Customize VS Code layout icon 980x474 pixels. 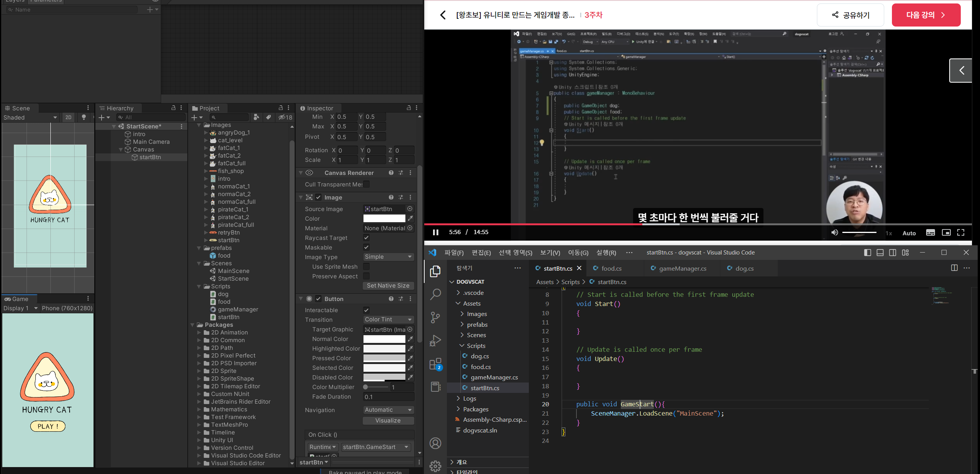(905, 253)
